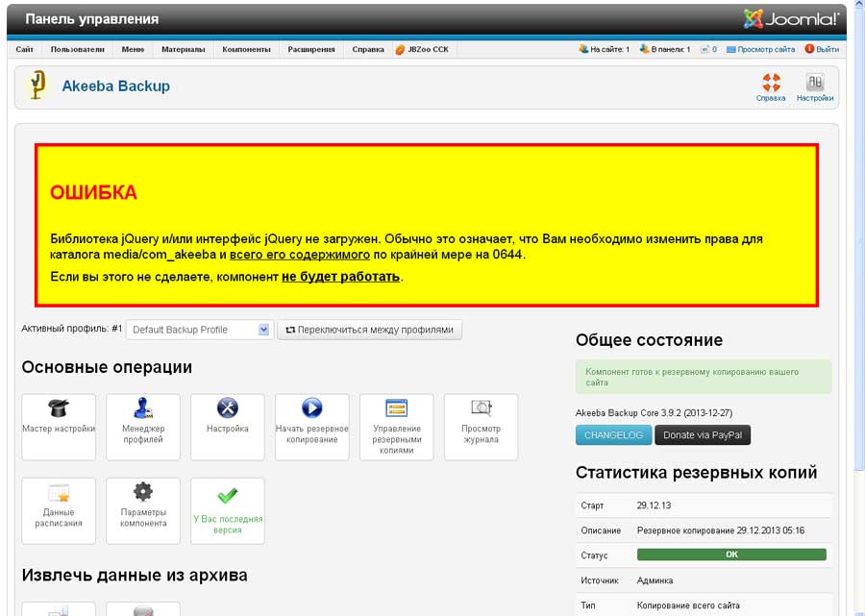Click the Выйти logout link
This screenshot has height=616, width=865.
pos(828,49)
